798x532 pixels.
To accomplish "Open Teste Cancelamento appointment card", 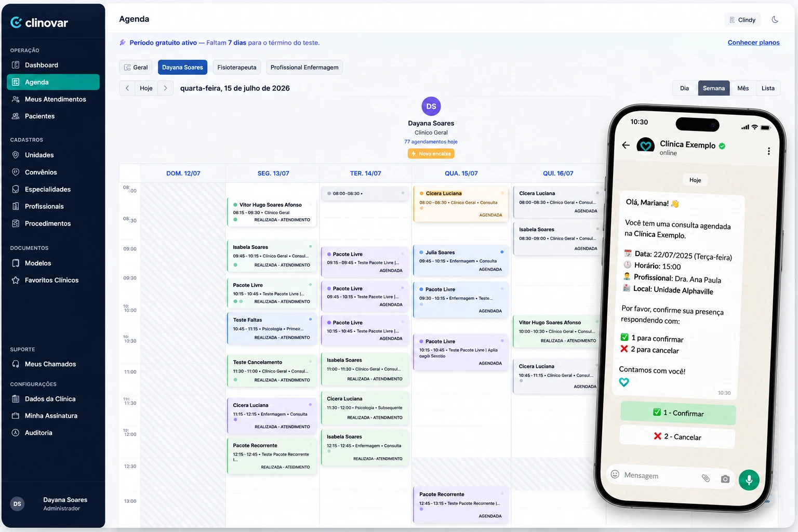I will coord(272,371).
